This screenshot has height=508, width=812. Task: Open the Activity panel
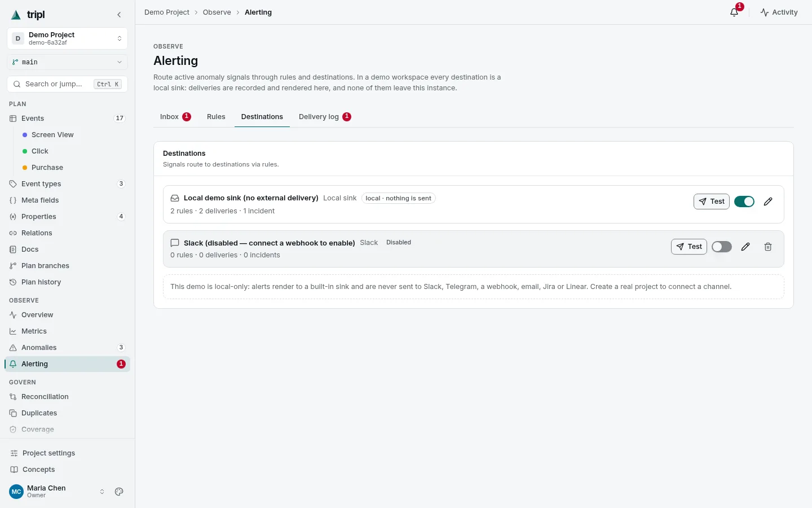779,12
